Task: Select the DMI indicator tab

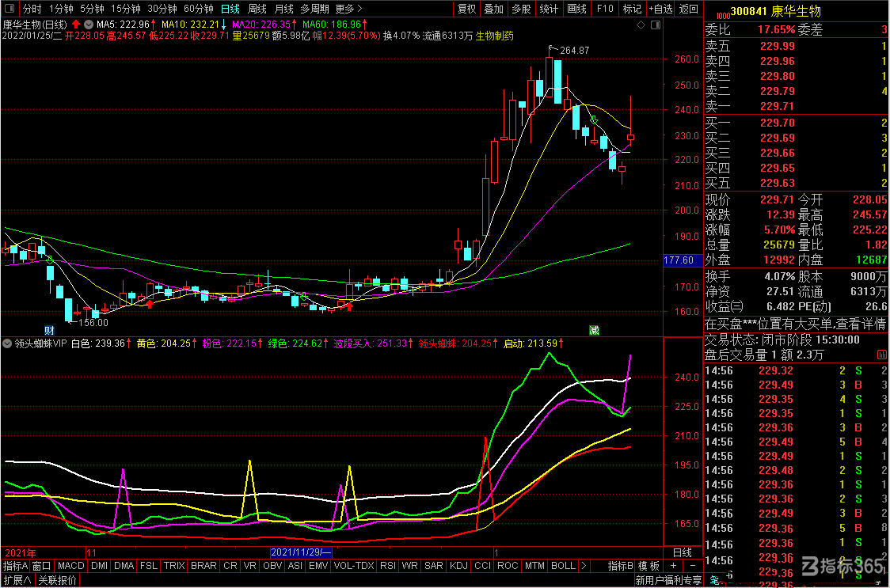Action: tap(99, 566)
